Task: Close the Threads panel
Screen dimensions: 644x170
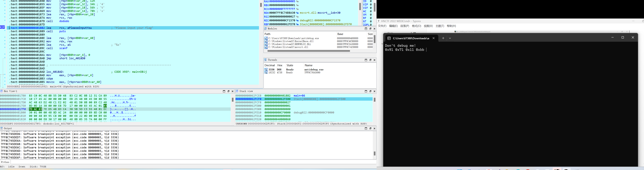Action: point(375,60)
